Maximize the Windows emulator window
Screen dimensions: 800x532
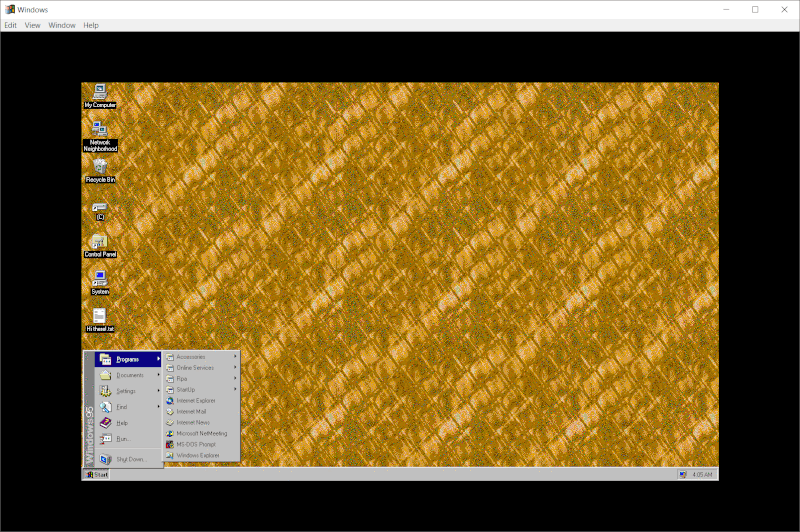point(755,10)
